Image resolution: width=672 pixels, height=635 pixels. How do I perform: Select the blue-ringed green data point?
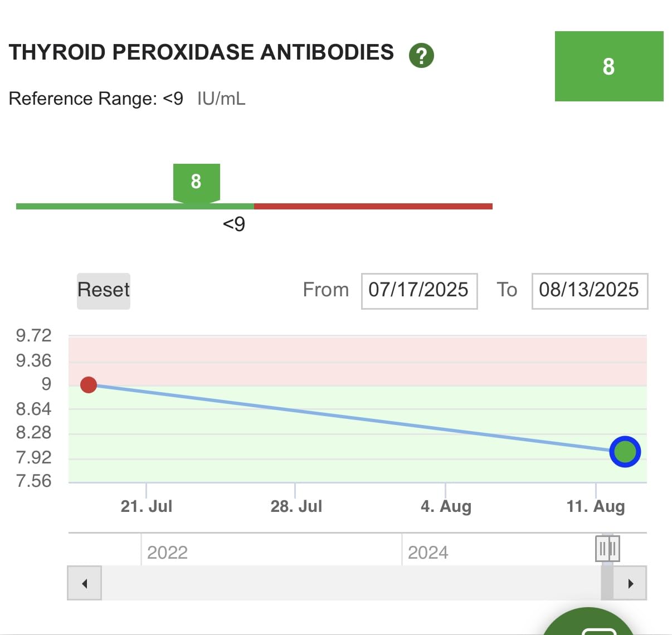tap(625, 451)
